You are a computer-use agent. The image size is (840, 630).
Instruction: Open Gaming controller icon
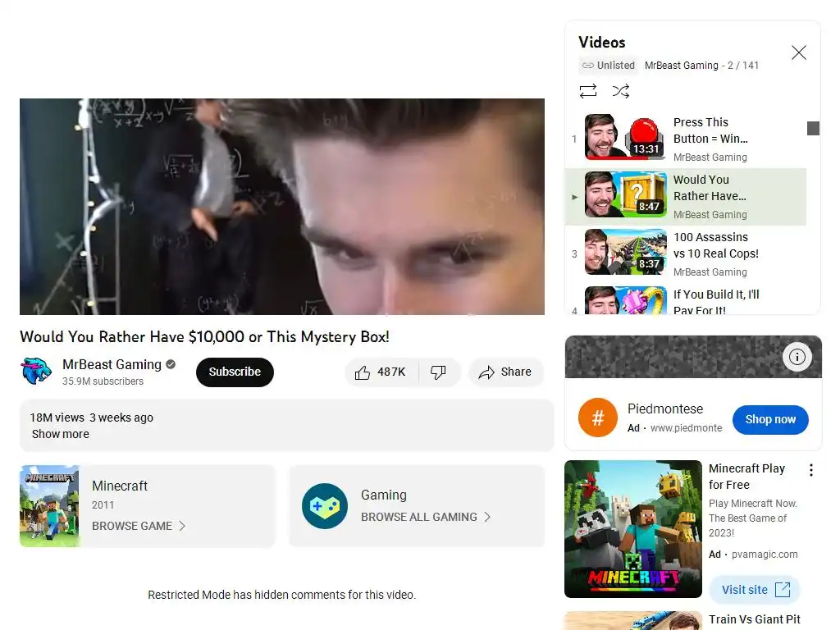coord(325,505)
